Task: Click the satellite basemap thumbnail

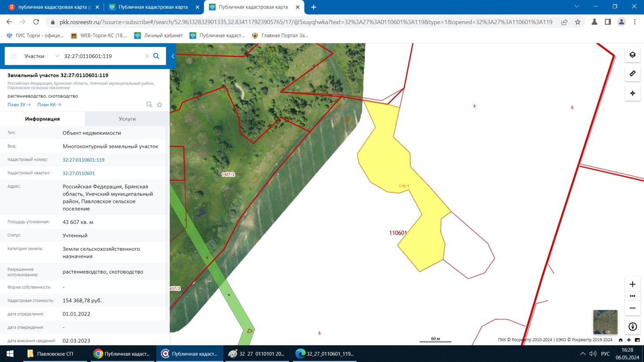Action: [605, 322]
